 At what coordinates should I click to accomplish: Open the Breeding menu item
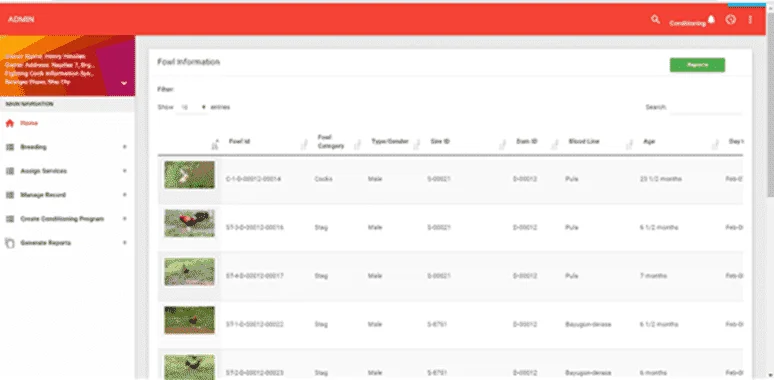(67, 147)
